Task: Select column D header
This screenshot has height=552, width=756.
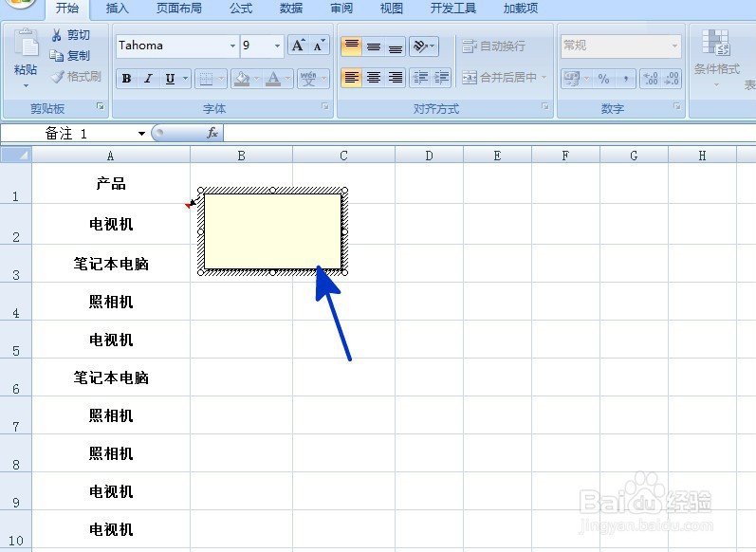Action: click(x=429, y=156)
